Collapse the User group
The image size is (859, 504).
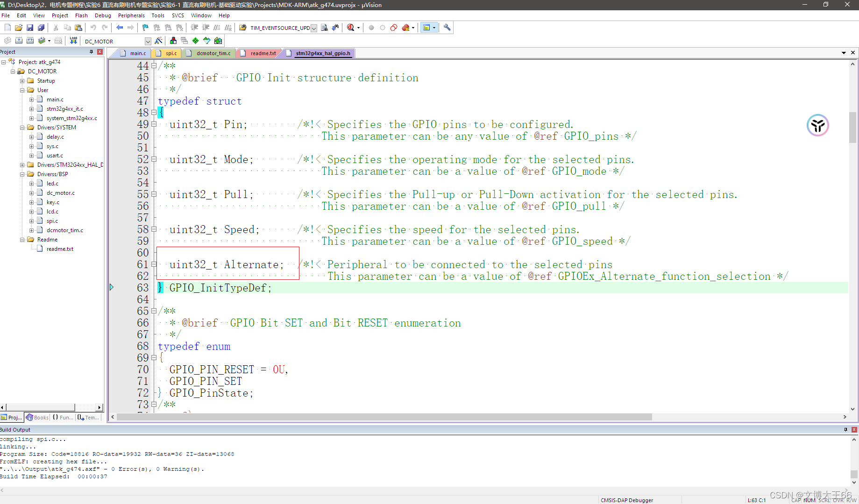coord(22,90)
